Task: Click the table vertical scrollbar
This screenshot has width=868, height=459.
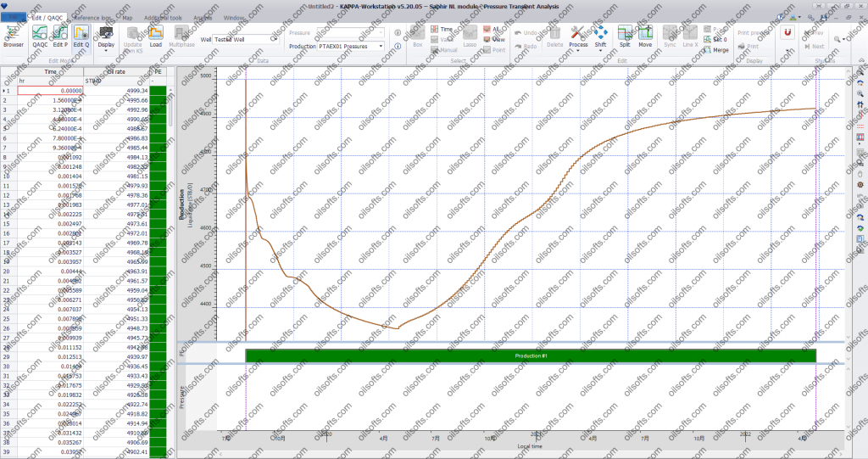Action: point(170,111)
